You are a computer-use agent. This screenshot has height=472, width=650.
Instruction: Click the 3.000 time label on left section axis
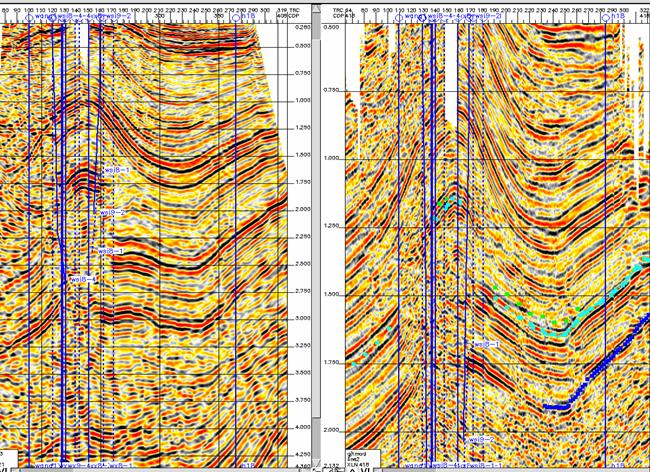click(x=303, y=318)
